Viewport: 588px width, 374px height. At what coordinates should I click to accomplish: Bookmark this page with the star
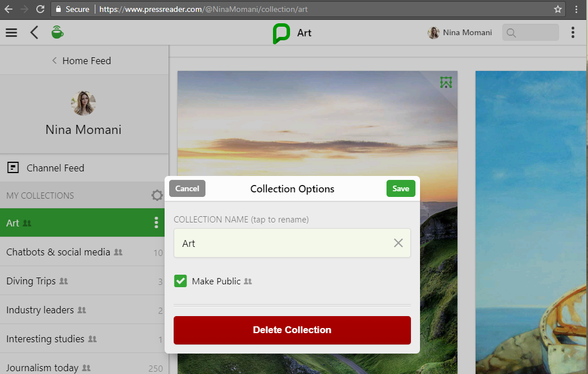557,9
